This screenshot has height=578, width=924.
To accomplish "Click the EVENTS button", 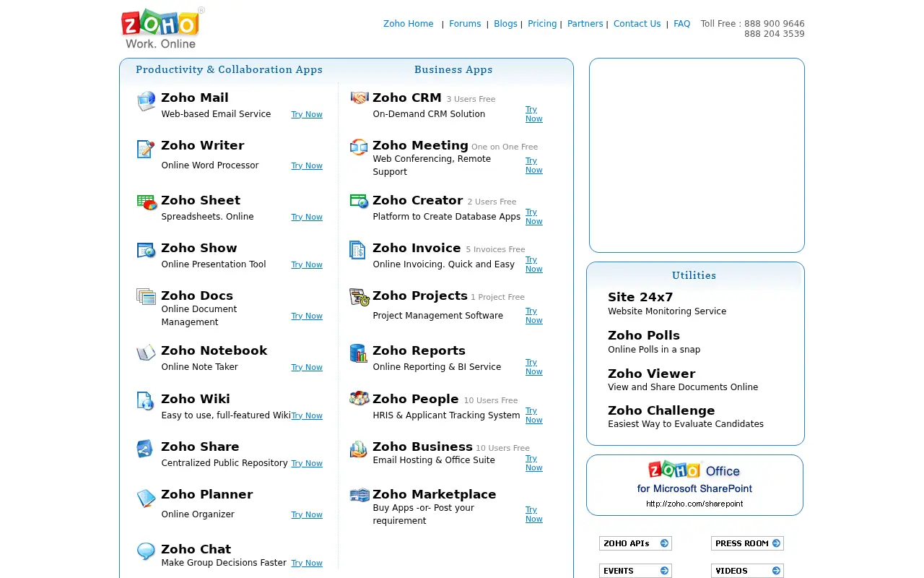I will click(x=635, y=571).
